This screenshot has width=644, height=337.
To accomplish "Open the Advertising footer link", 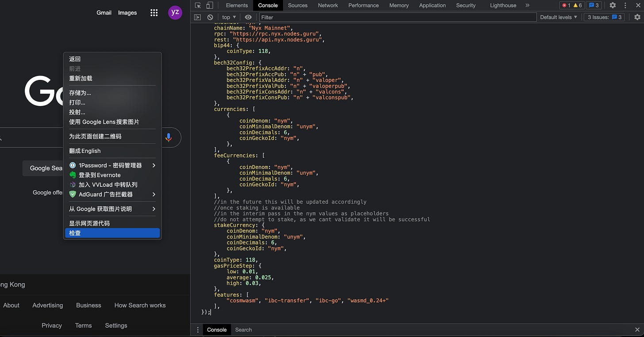I will pos(47,305).
